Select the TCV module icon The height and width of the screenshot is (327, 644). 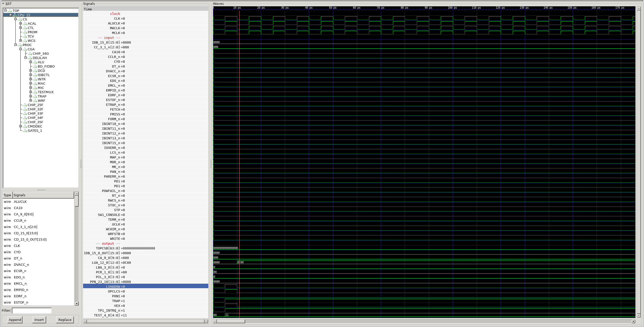(x=25, y=37)
